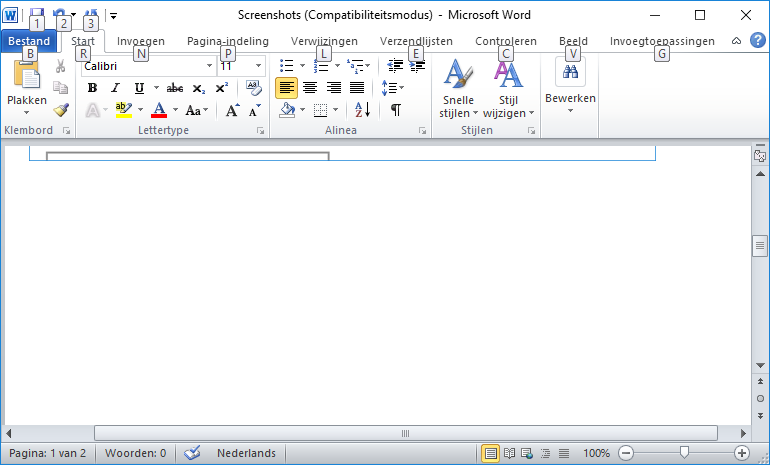The image size is (770, 465).
Task: Click the Borders icon
Action: point(320,110)
